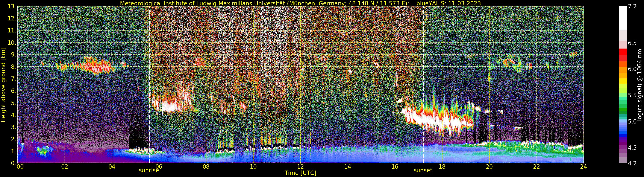
Task: Click the time tick label '10'
Action: tap(253, 166)
